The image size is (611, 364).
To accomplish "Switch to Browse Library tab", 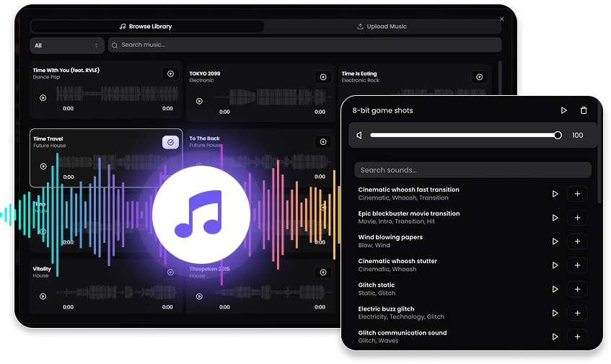I will point(146,27).
